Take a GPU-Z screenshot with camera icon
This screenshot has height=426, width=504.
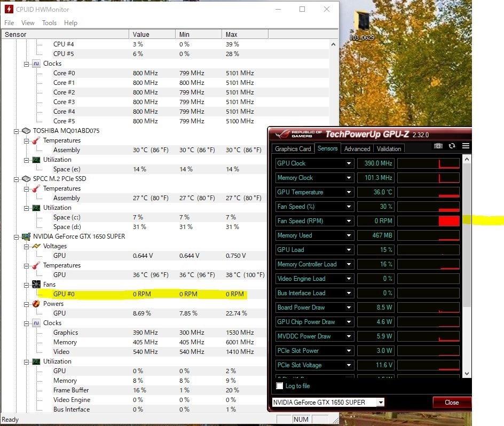pos(438,146)
